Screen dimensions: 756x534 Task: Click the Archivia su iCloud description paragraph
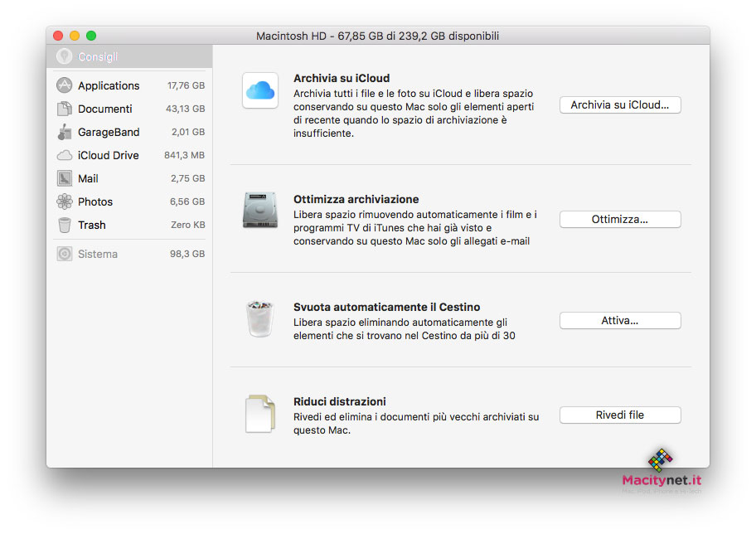click(414, 114)
